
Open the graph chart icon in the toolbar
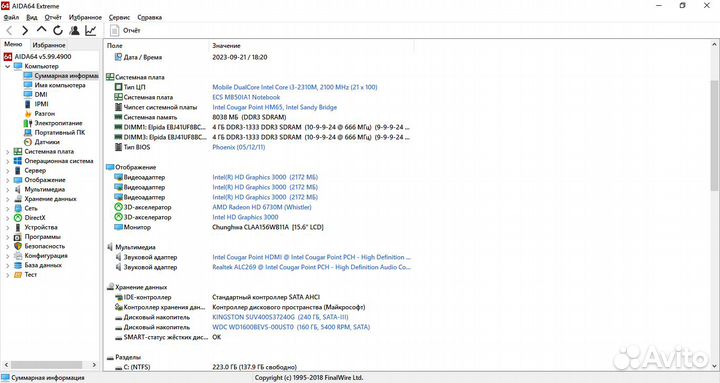point(90,30)
